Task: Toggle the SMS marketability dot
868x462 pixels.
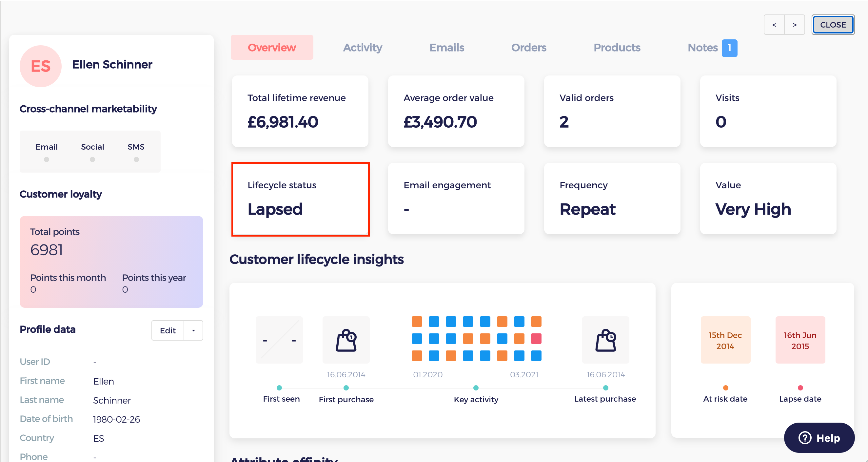Action: tap(136, 159)
